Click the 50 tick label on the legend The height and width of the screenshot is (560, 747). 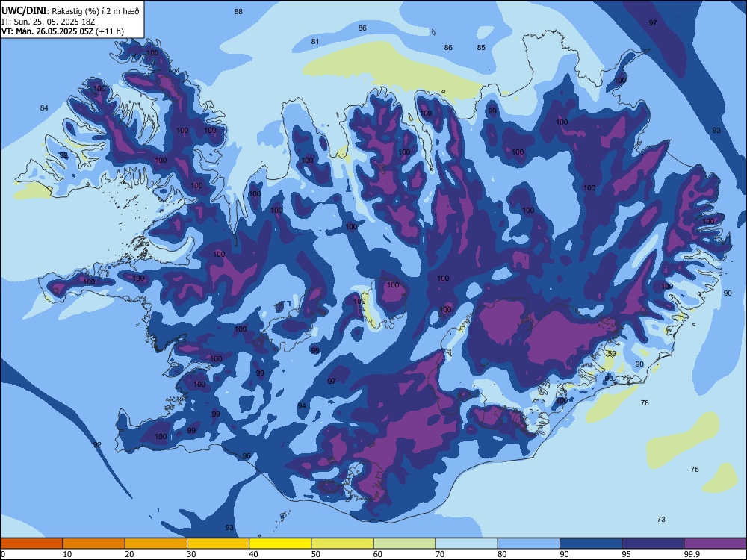[315, 554]
